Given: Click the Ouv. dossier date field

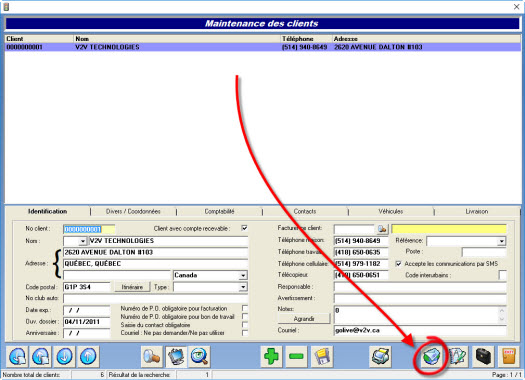Looking at the screenshot, I should coord(87,322).
